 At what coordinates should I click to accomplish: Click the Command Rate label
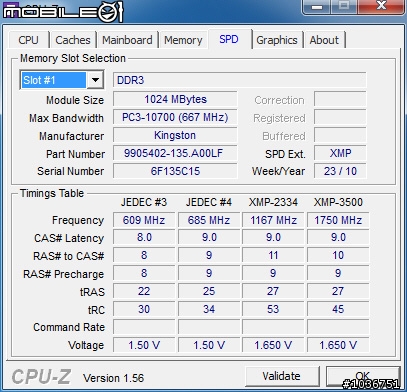(x=69, y=327)
